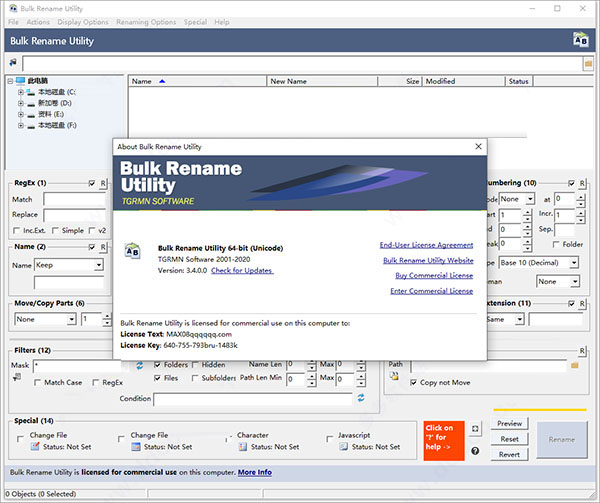The image size is (600, 503).
Task: Click the refresh icon next to Condition field
Action: (361, 398)
